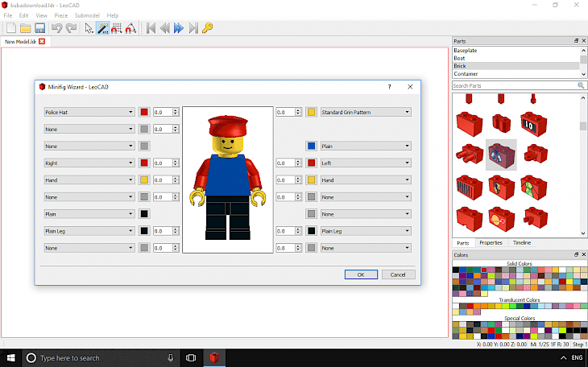
Task: Select the arrow selection tool
Action: (89, 28)
